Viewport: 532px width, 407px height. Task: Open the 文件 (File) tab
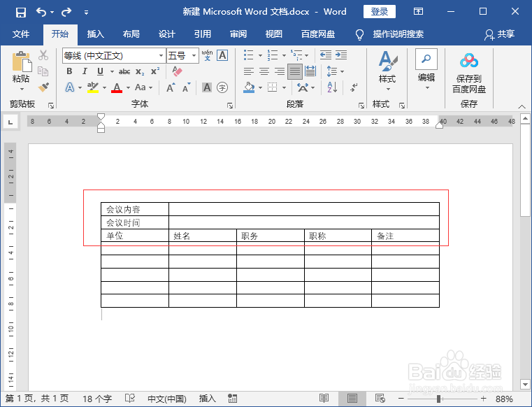pos(21,34)
